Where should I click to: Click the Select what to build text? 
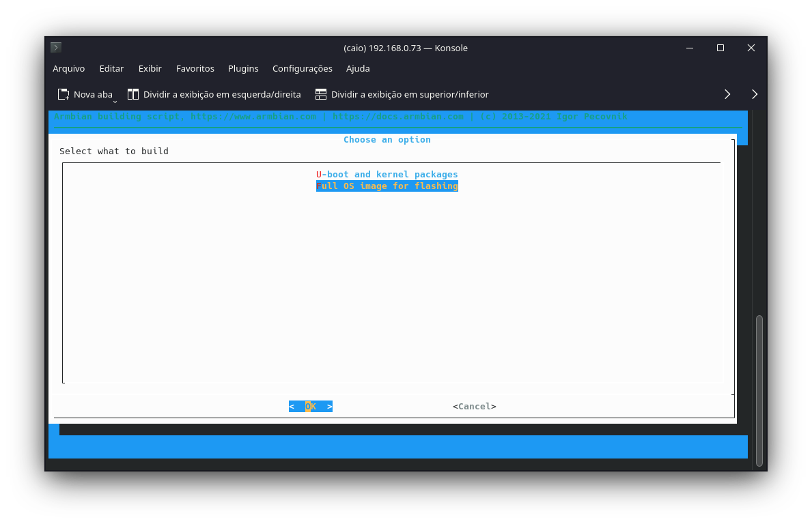(114, 151)
